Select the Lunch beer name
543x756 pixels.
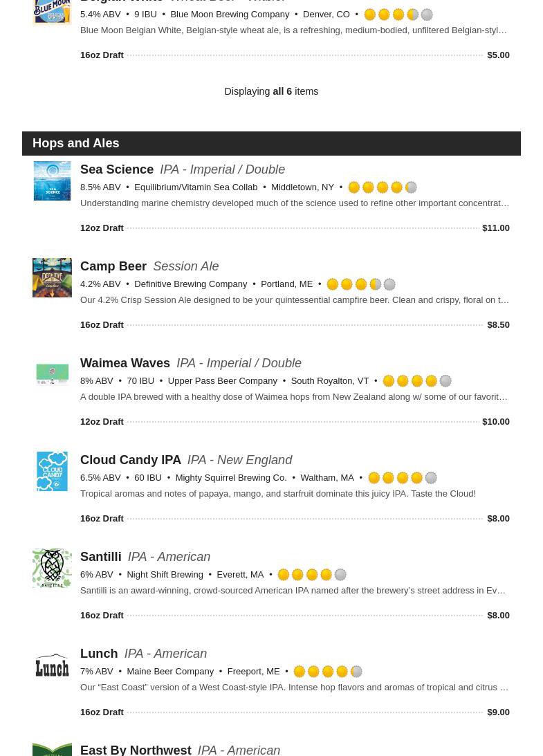click(99, 654)
